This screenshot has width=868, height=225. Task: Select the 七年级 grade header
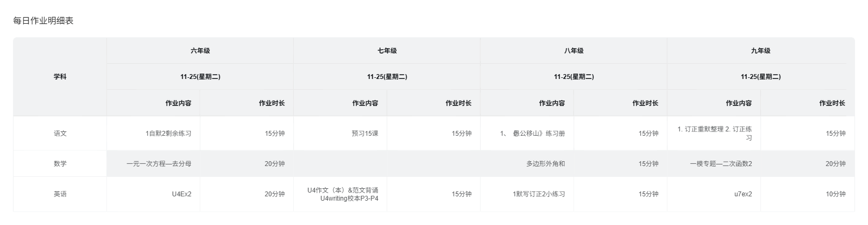tap(387, 51)
